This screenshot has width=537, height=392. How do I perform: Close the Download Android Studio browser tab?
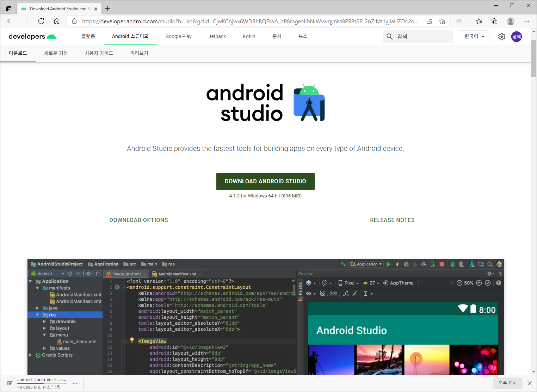pyautogui.click(x=95, y=9)
